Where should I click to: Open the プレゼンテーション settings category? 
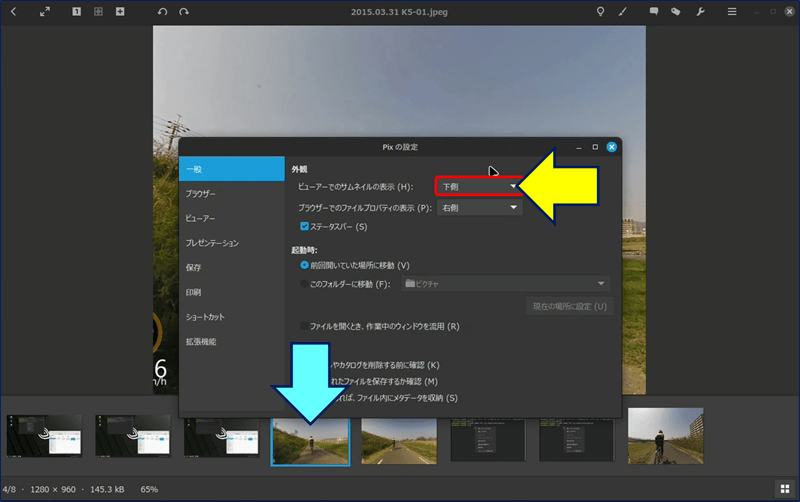click(x=232, y=243)
